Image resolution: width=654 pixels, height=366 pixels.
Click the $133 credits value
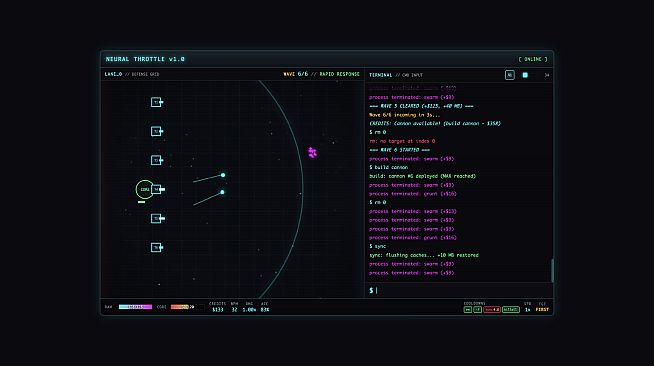(218, 310)
